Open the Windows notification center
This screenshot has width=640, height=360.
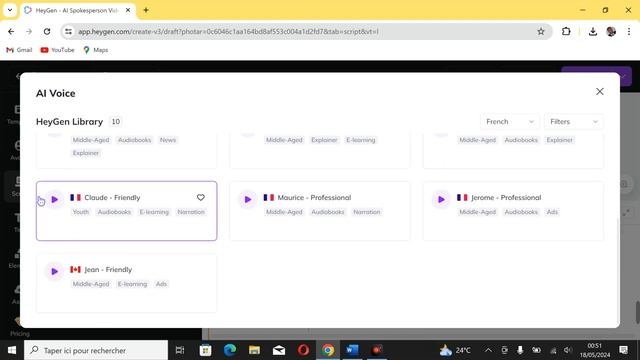(x=624, y=350)
